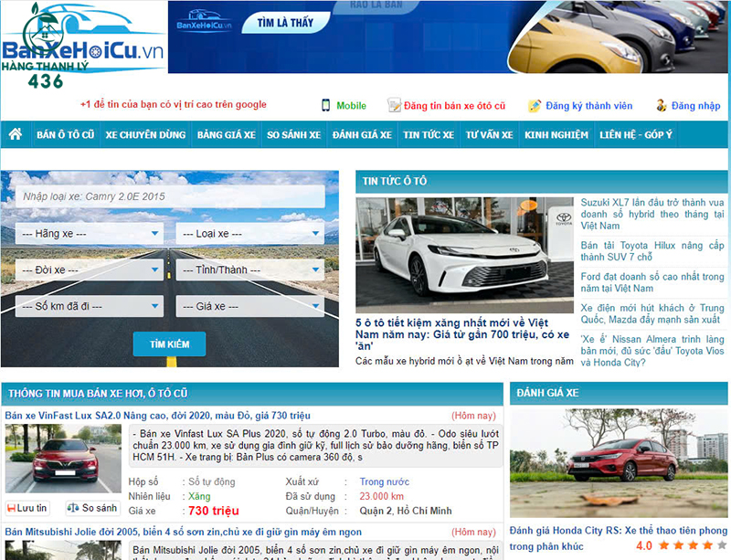Open the Honda City RS review title
731x560 pixels.
pyautogui.click(x=619, y=538)
